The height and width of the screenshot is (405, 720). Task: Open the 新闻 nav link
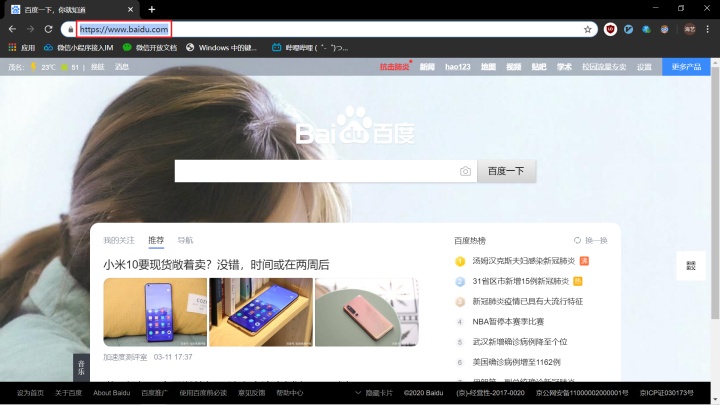[x=427, y=67]
